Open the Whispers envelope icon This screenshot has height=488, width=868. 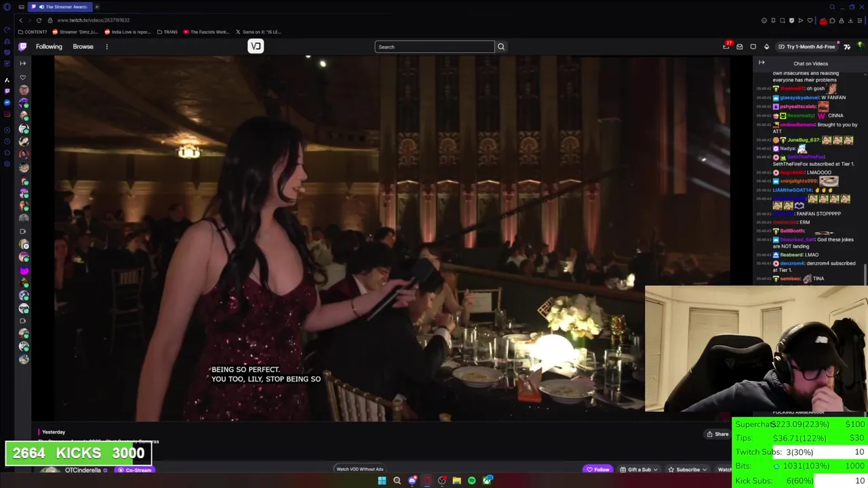[x=740, y=47]
